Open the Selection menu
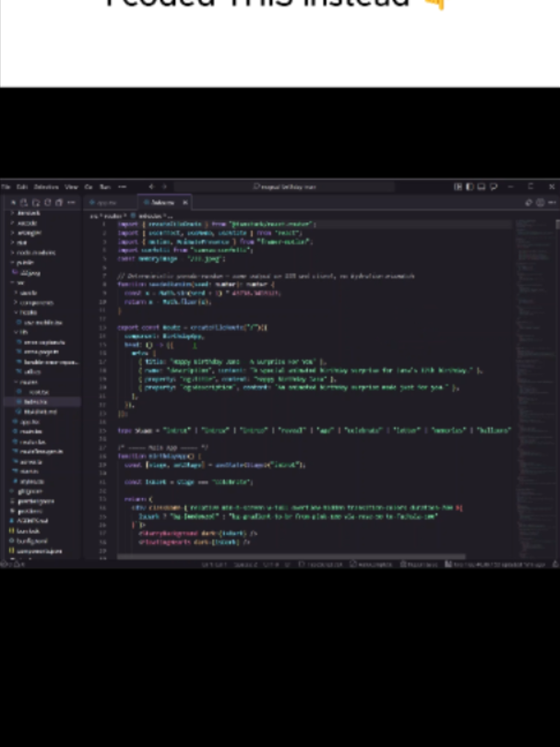 (x=46, y=186)
